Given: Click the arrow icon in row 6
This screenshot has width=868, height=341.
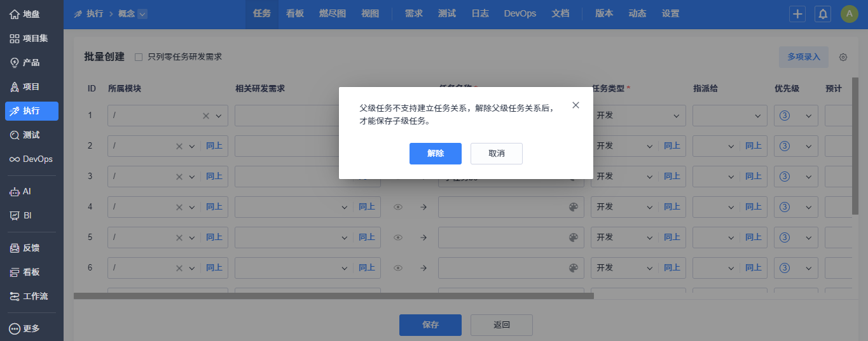Looking at the screenshot, I should click(x=424, y=267).
